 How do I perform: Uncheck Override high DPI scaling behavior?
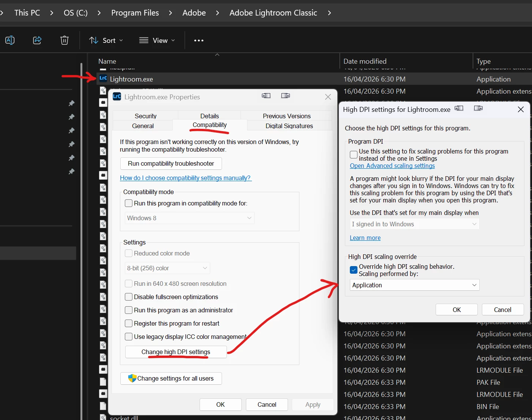coord(354,270)
